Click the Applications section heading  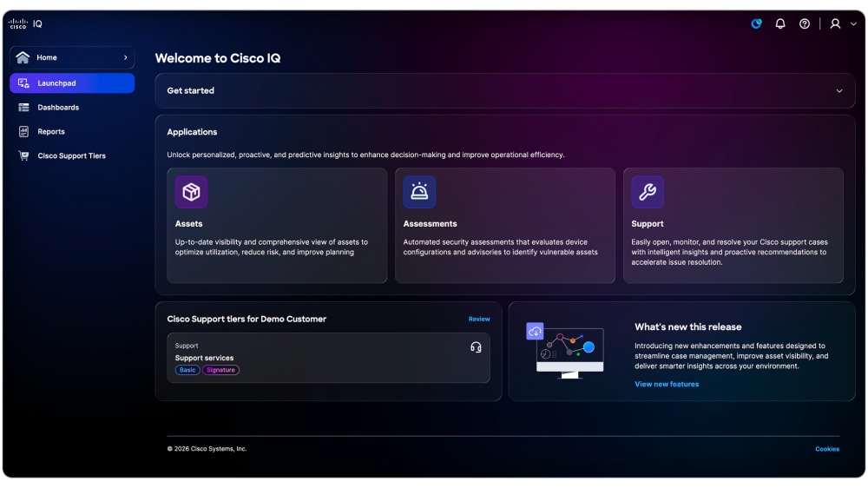(x=192, y=132)
